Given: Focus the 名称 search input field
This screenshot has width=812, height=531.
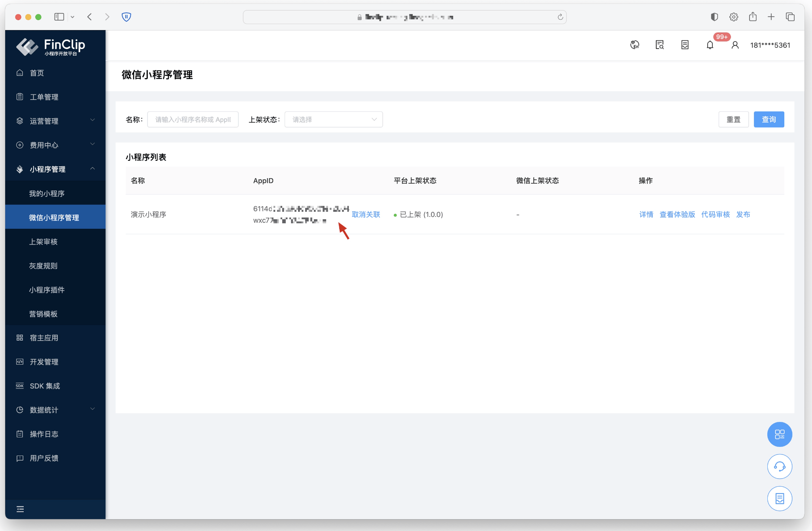Looking at the screenshot, I should click(193, 119).
